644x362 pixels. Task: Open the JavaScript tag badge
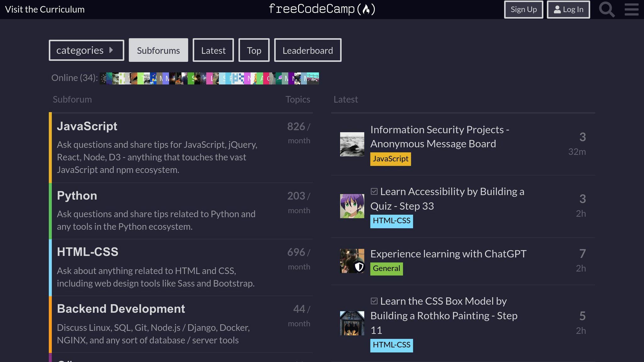pyautogui.click(x=390, y=159)
